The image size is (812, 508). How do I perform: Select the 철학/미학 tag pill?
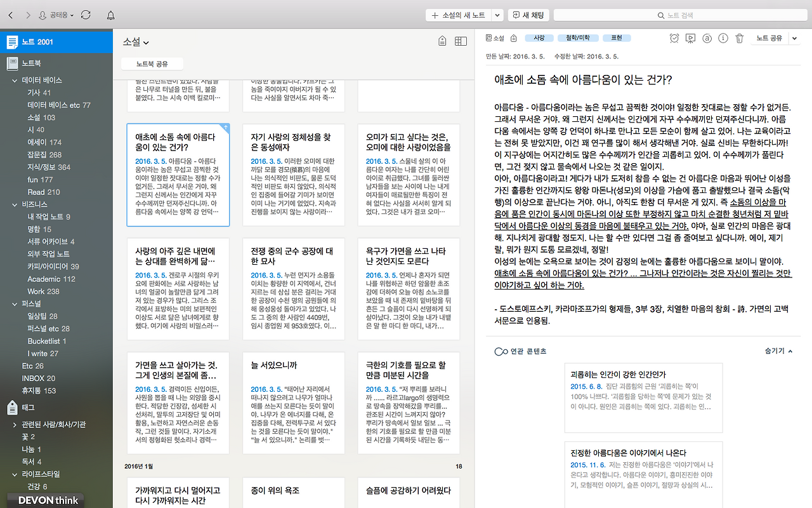click(577, 37)
